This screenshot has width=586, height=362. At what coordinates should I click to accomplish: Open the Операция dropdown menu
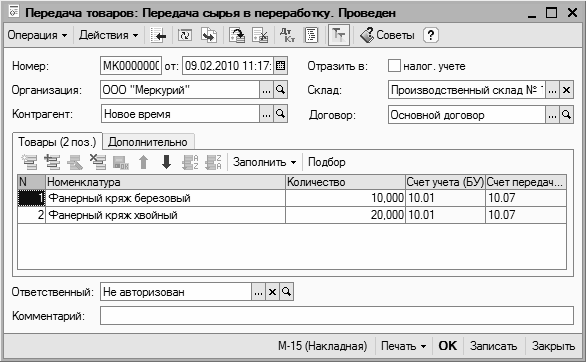click(x=37, y=35)
